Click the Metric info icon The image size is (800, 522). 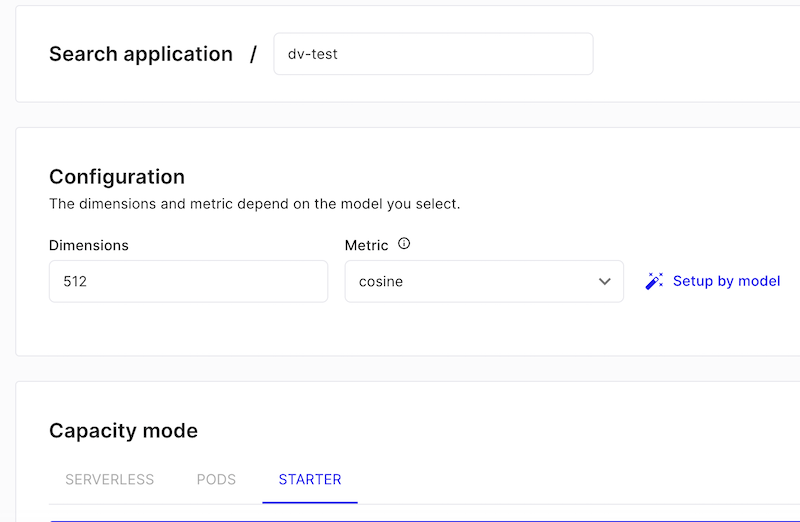(404, 243)
